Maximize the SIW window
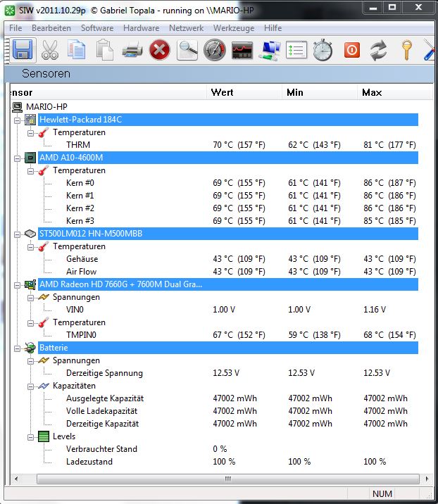The height and width of the screenshot is (504, 438). 392,7
